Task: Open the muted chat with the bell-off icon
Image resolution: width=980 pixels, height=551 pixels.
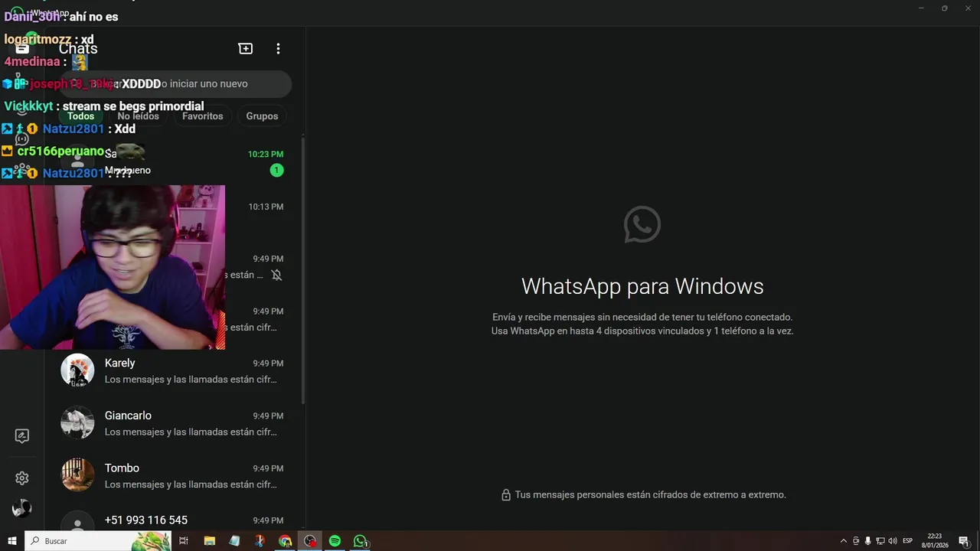Action: click(x=174, y=267)
